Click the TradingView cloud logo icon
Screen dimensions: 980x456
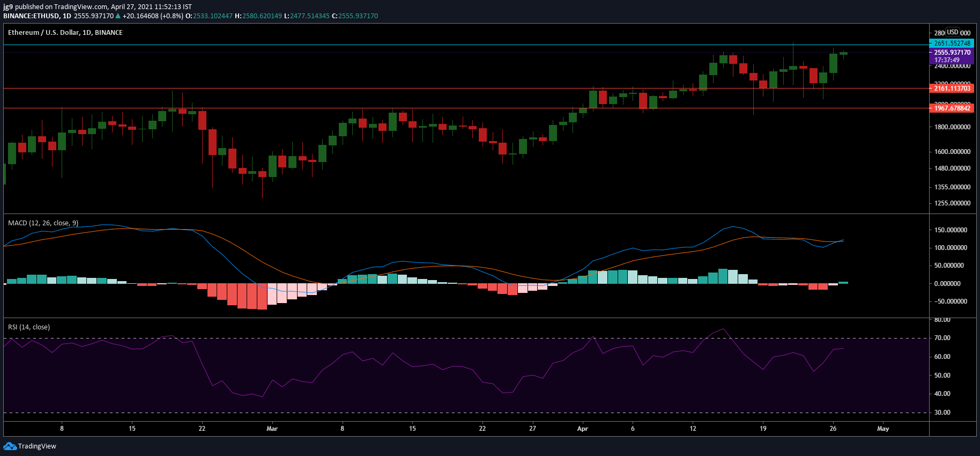(10, 446)
